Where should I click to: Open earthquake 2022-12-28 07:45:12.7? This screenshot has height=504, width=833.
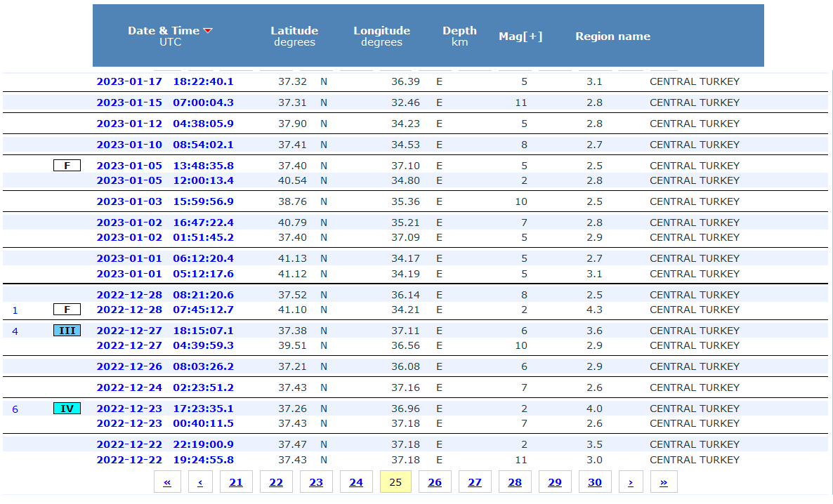tap(164, 310)
